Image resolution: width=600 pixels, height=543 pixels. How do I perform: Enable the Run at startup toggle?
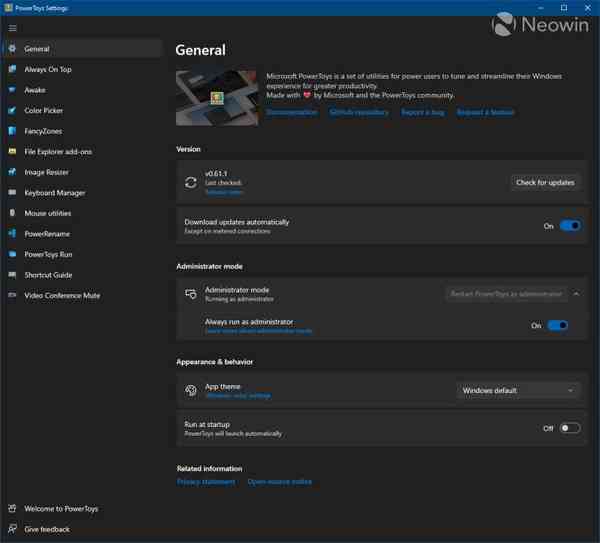[569, 428]
